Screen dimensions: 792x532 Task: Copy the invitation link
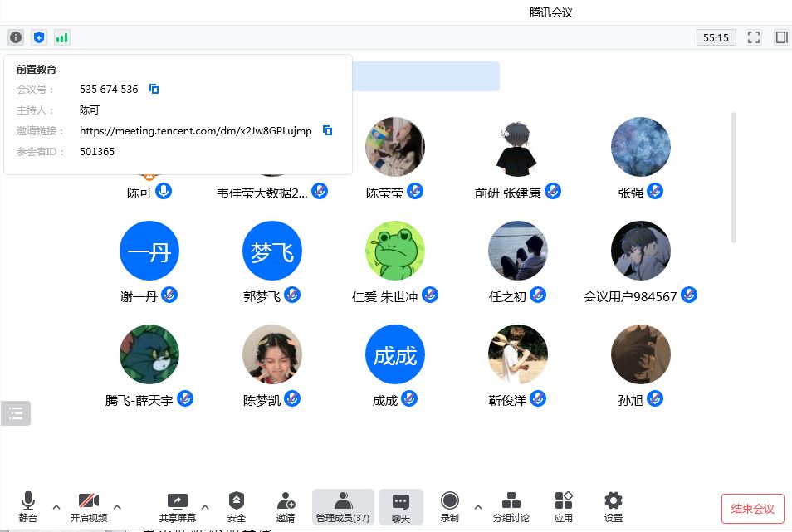(328, 130)
